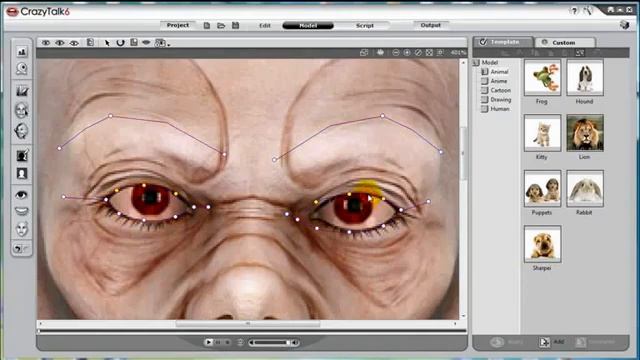Click the speaker icon right of volume slider
The height and width of the screenshot is (360, 640).
295,342
